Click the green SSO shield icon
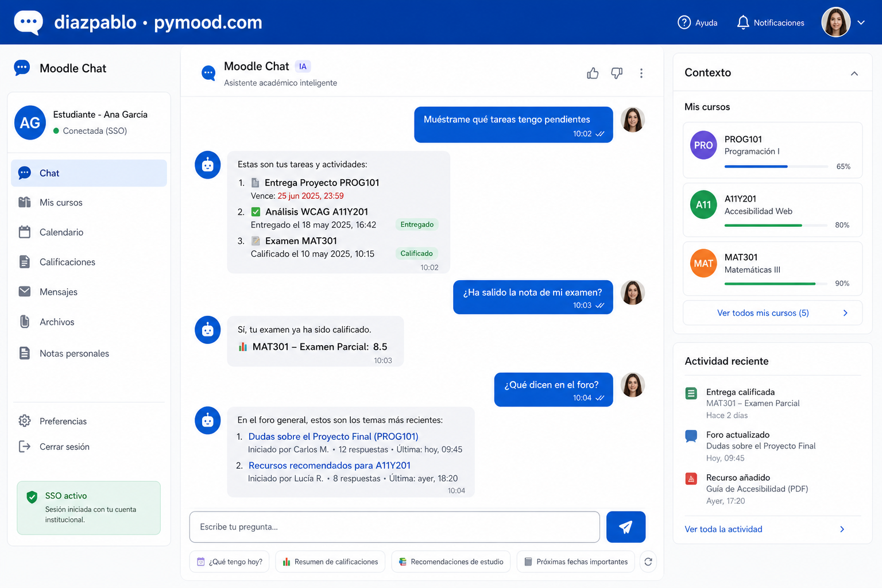The height and width of the screenshot is (588, 882). 32,497
